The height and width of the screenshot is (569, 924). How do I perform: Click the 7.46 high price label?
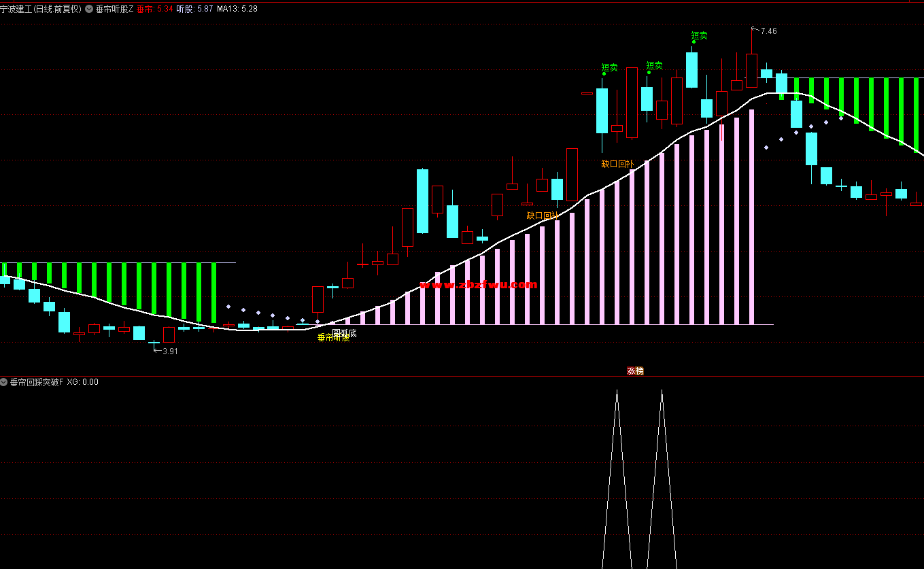768,31
